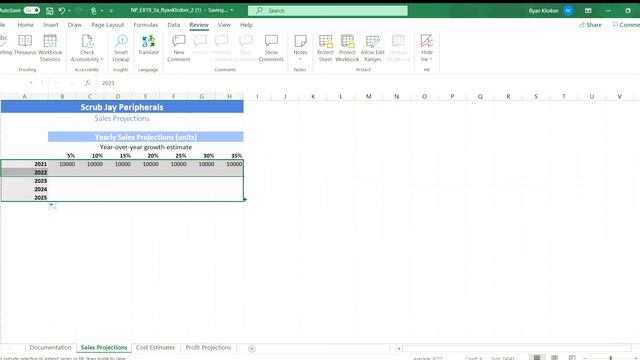
Task: Click the 35% growth header cell
Action: pos(229,156)
